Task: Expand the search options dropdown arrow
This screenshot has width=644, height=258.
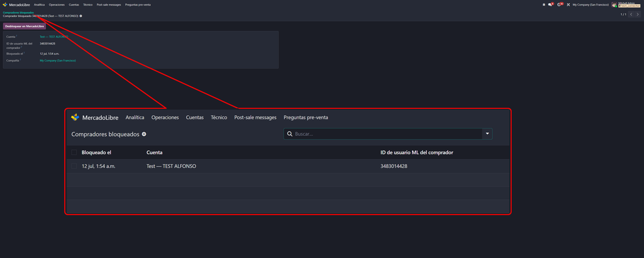Action: [x=487, y=134]
